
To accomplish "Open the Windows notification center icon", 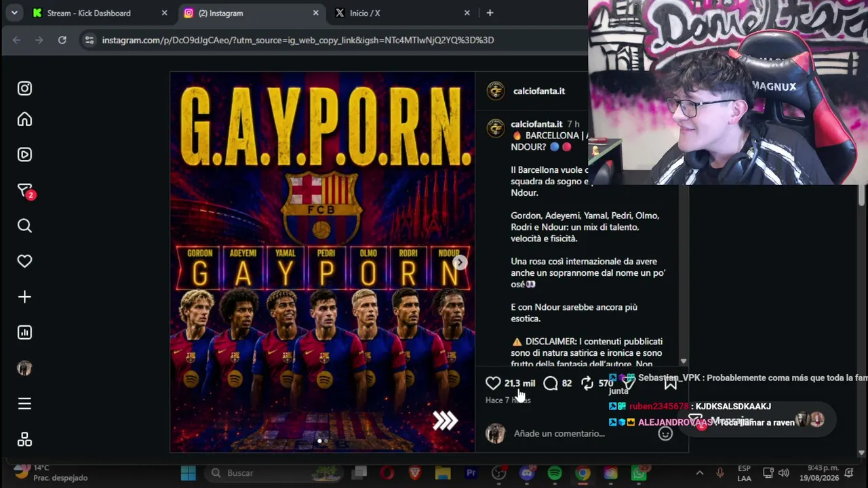I will tap(849, 473).
